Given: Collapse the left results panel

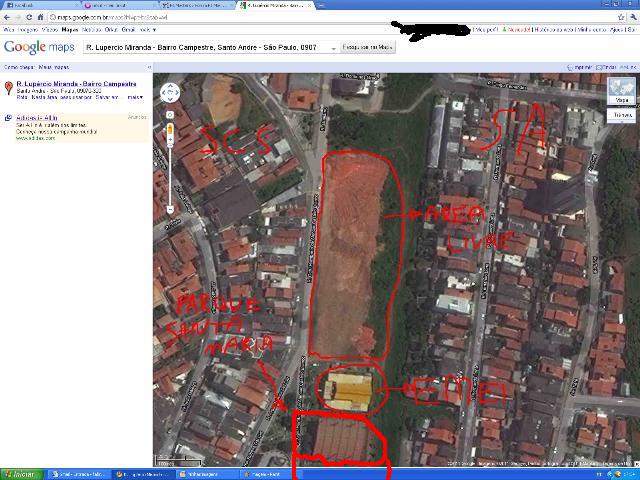Looking at the screenshot, I should pos(149,67).
